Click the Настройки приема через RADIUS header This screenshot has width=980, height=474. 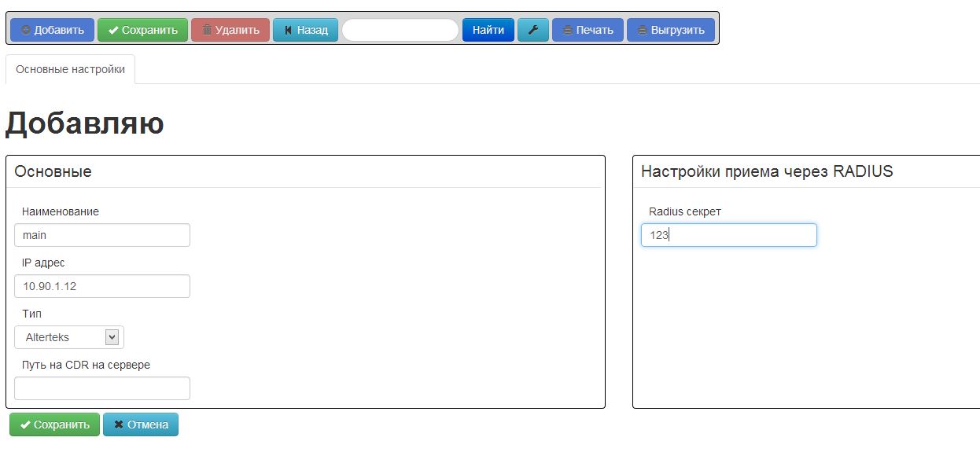pyautogui.click(x=767, y=171)
